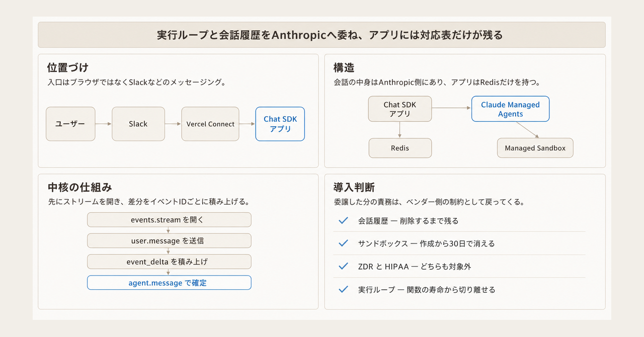
Task: Click the 導入判断 heading
Action: click(x=354, y=188)
